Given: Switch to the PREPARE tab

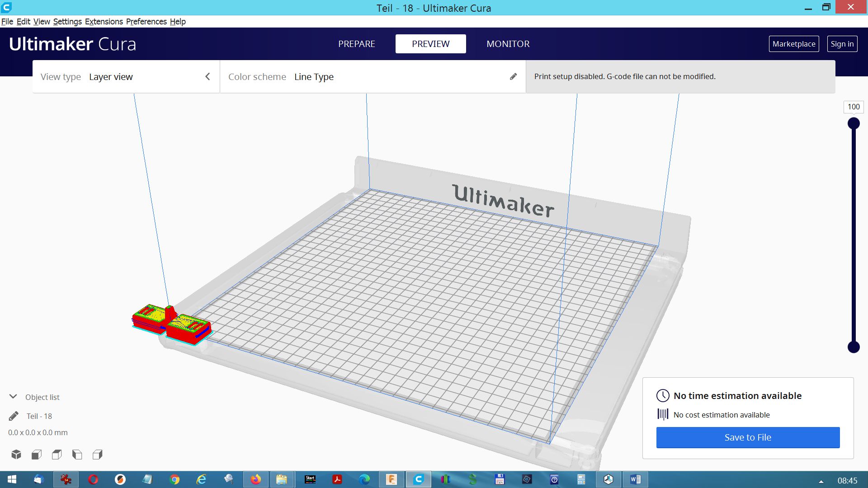Looking at the screenshot, I should 357,43.
